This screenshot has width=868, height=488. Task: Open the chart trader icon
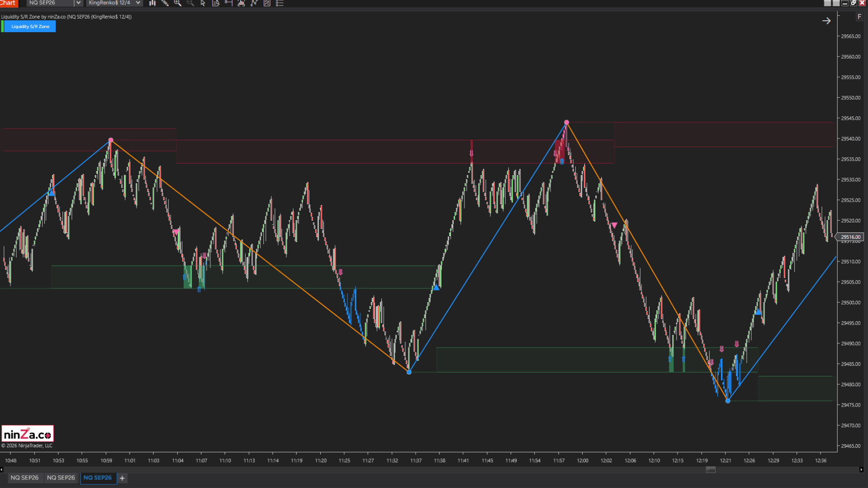tap(228, 3)
